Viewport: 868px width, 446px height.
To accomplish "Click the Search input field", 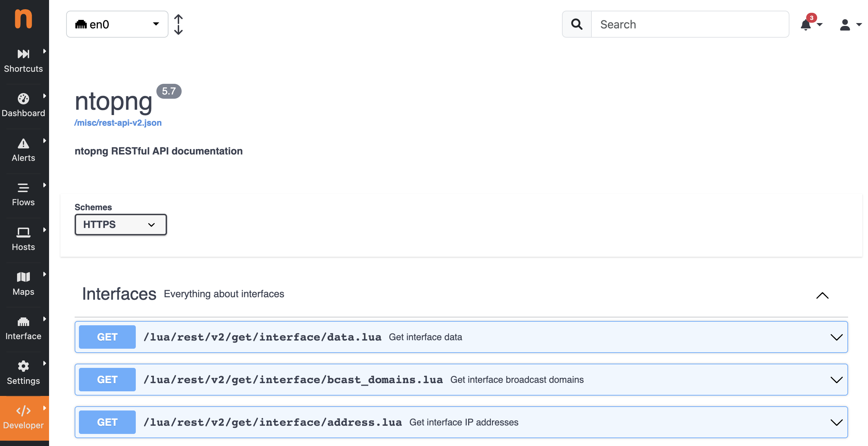I will 690,24.
